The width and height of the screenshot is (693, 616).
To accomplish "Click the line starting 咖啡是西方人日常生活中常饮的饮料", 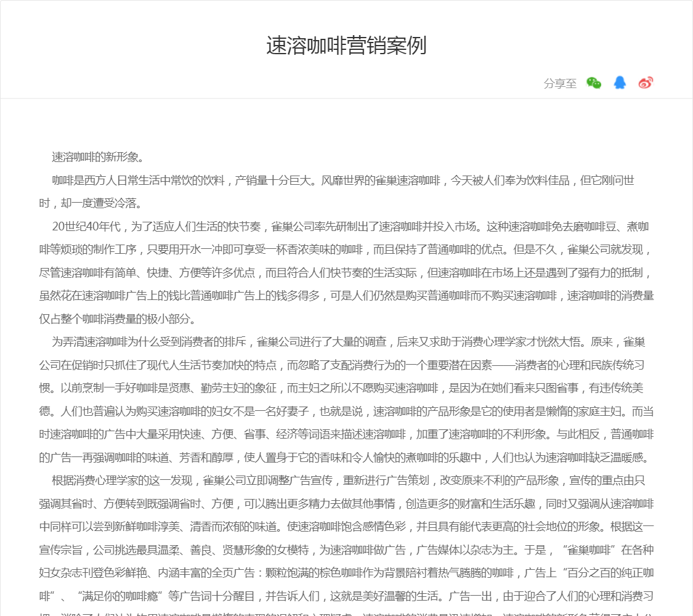I will point(343,180).
